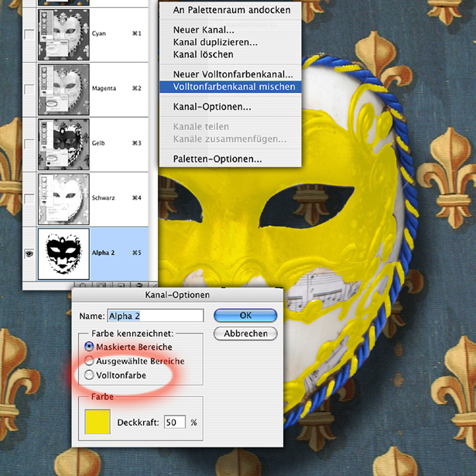Click the Alpha 2 mask thumbnail
This screenshot has width=476, height=476.
tap(63, 255)
